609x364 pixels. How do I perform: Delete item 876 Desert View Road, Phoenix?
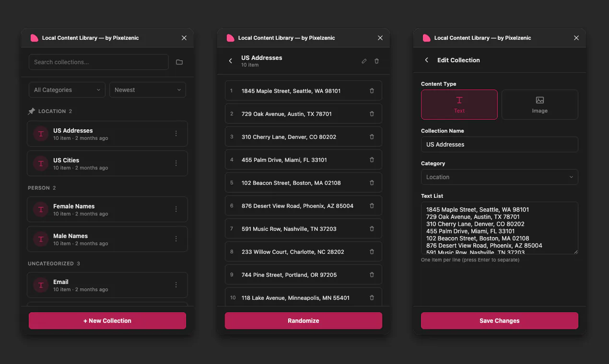point(372,205)
